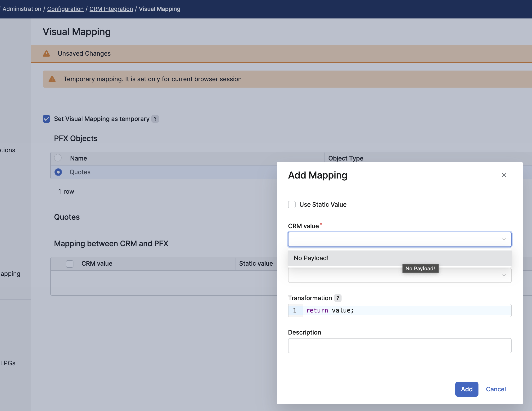
Task: Select the Quotes row radio button
Action: coord(58,172)
